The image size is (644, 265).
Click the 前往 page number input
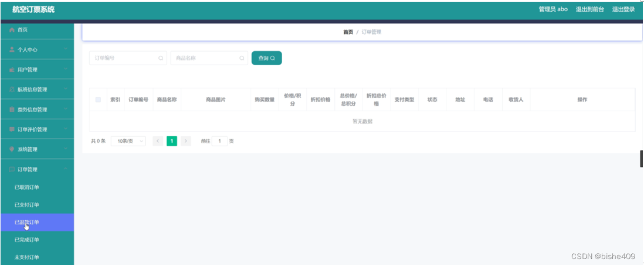point(220,141)
